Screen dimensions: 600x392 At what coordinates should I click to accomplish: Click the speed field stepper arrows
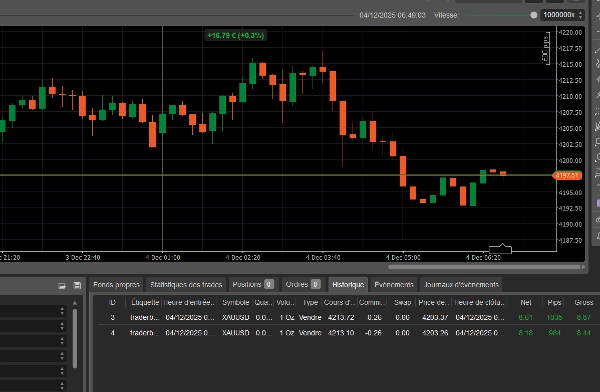coord(580,15)
